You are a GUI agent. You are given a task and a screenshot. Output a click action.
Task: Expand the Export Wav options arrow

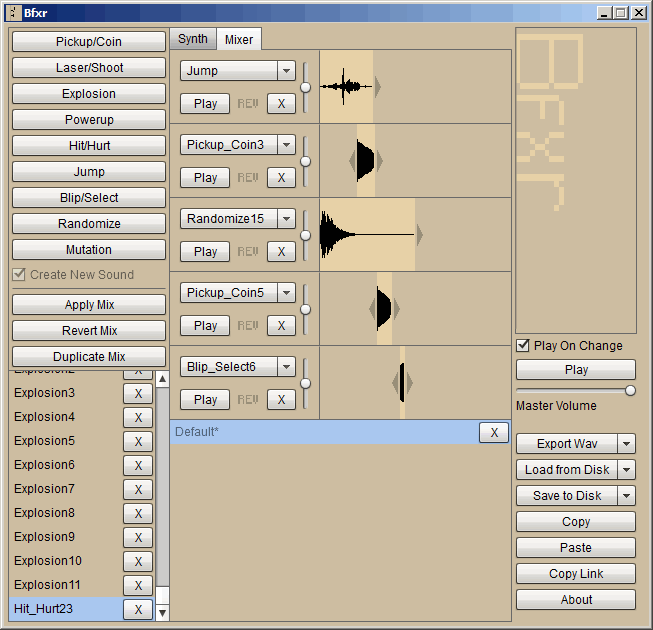pos(626,444)
